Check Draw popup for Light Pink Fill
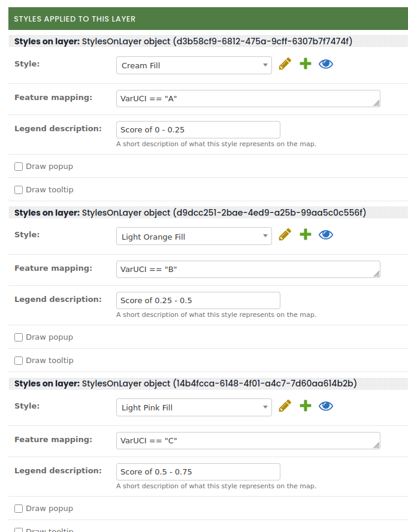 coord(19,509)
